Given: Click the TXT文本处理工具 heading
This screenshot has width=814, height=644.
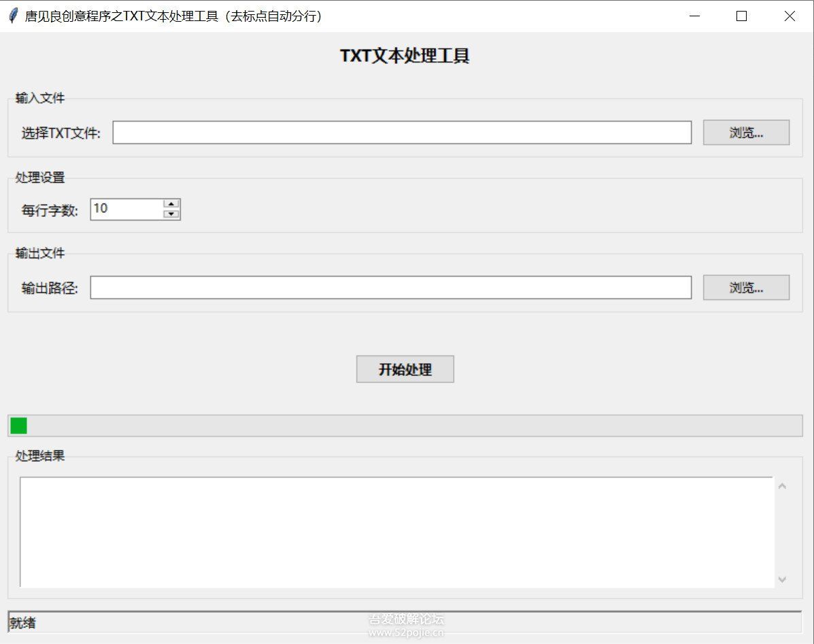Looking at the screenshot, I should 405,56.
